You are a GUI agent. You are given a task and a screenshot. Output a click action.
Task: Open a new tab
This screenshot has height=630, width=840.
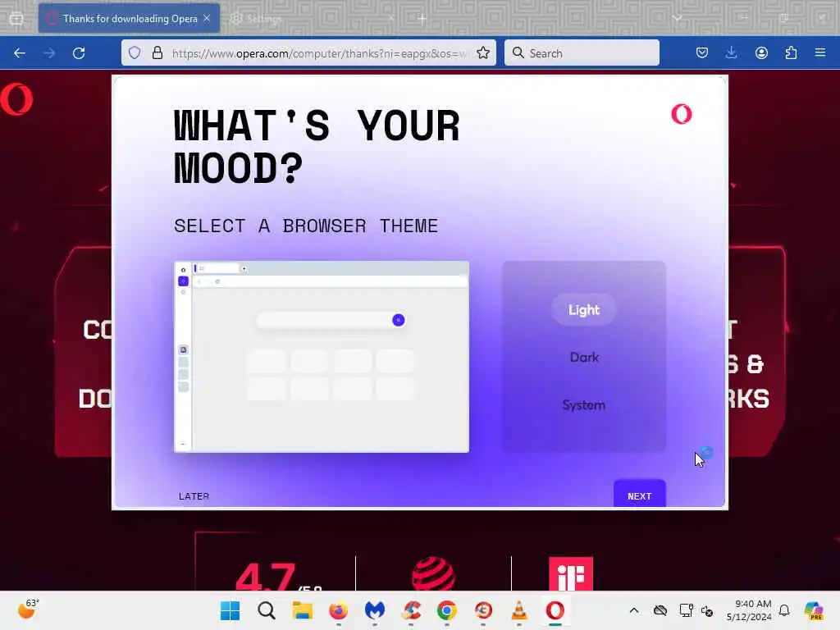[x=422, y=19]
